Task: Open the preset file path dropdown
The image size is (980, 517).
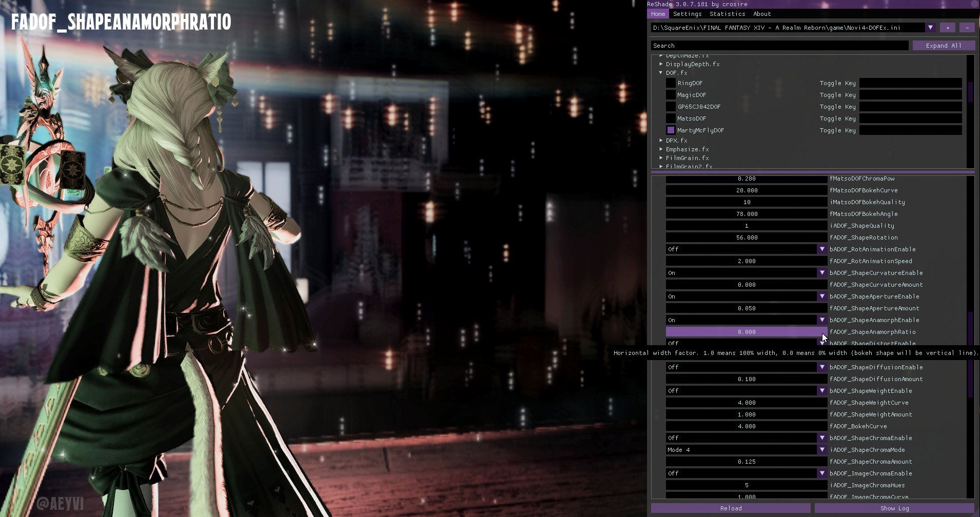Action: tap(930, 28)
